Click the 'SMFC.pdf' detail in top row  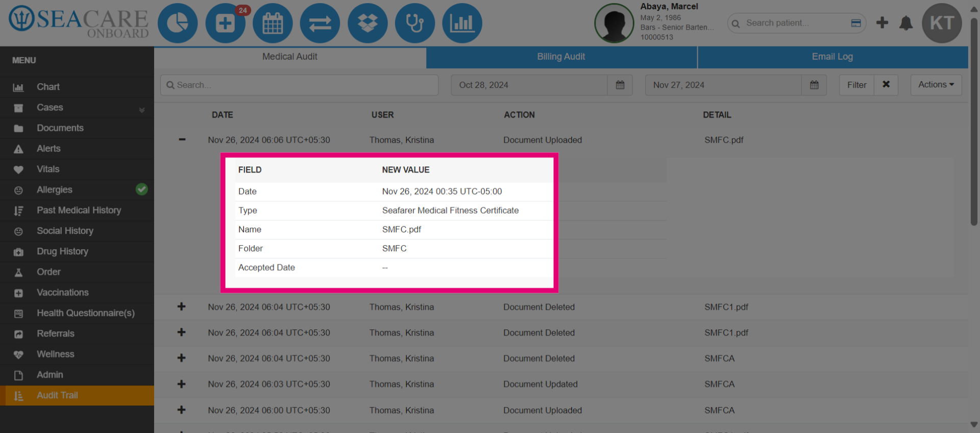pos(724,140)
